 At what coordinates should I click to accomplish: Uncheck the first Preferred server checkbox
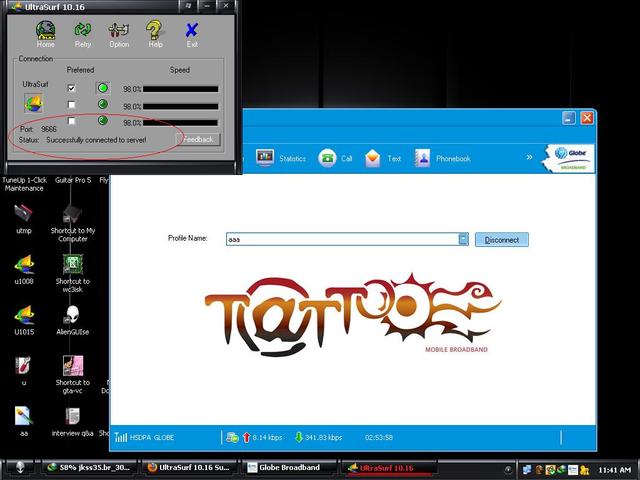coord(71,88)
